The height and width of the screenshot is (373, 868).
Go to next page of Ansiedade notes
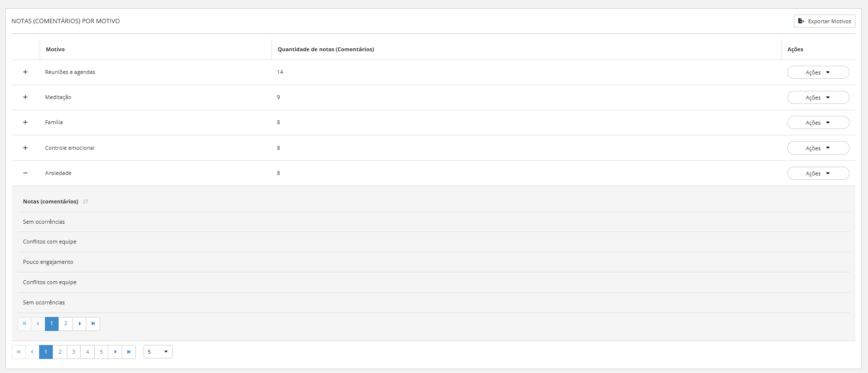pos(80,324)
